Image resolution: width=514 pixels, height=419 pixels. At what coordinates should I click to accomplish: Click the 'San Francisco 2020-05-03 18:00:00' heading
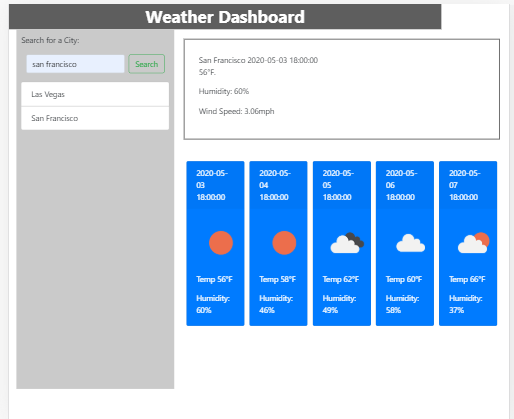[258, 60]
